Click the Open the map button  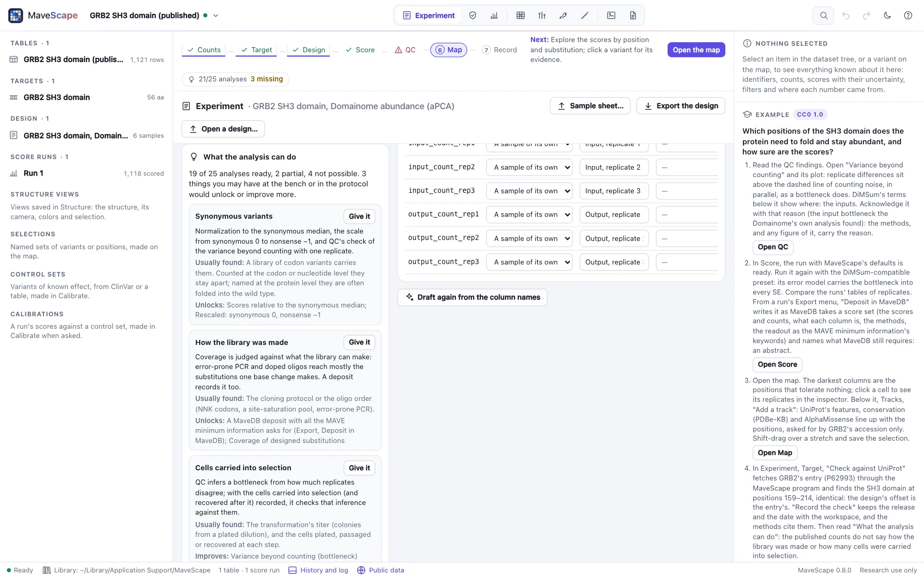[696, 50]
